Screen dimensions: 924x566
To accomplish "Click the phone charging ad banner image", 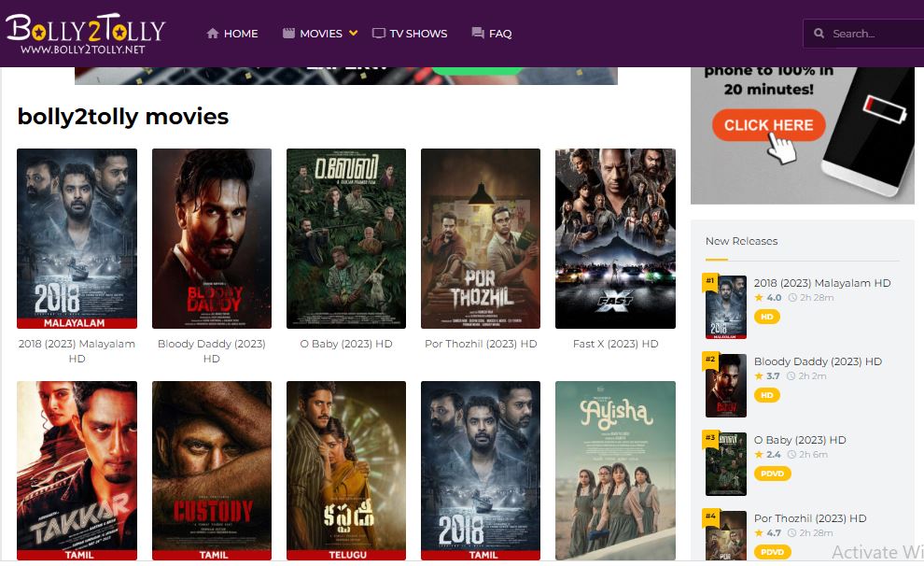I will coord(802,135).
